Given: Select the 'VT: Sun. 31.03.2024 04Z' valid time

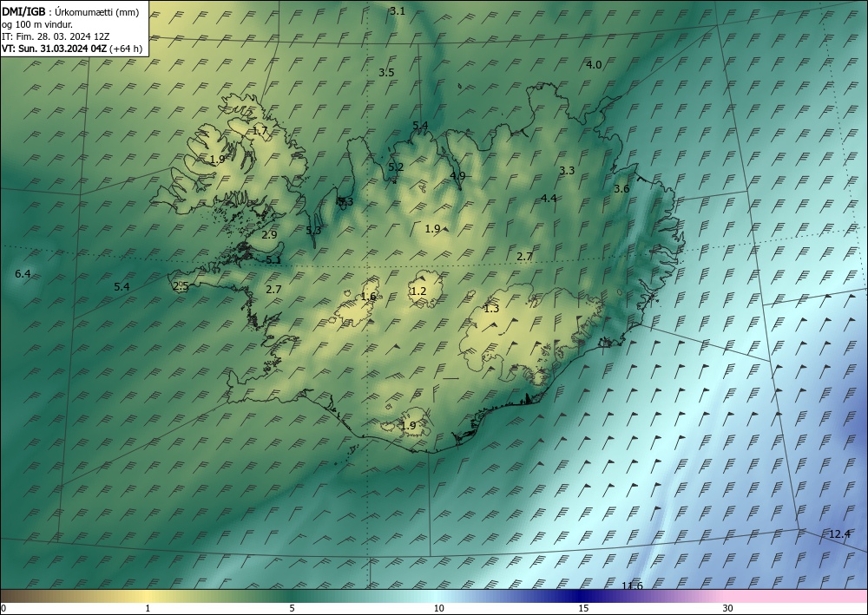Looking at the screenshot, I should 54,49.
